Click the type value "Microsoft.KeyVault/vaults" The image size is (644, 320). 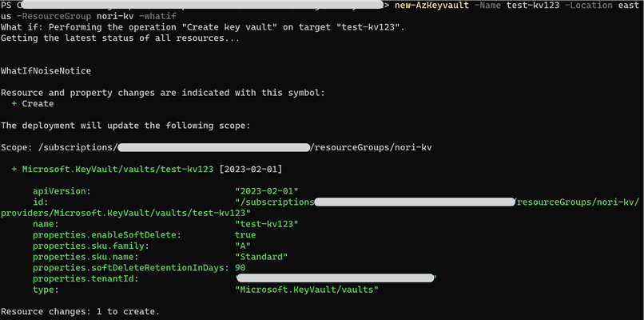tap(307, 290)
